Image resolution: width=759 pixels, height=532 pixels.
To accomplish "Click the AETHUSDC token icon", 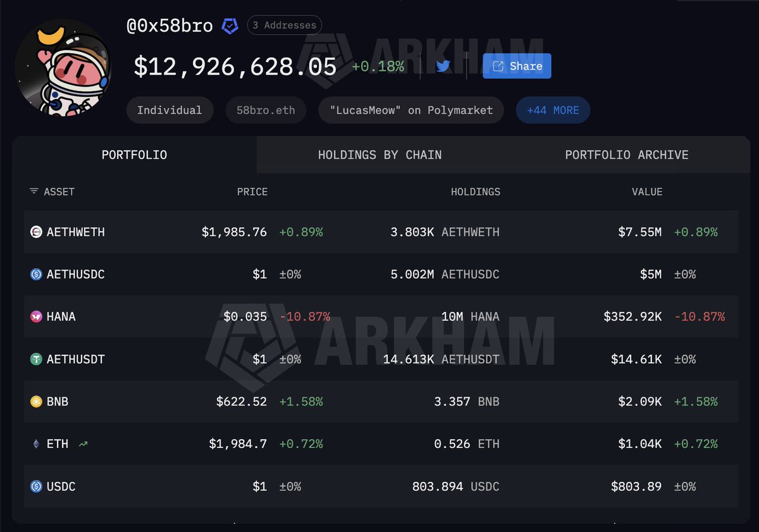I will coord(36,275).
